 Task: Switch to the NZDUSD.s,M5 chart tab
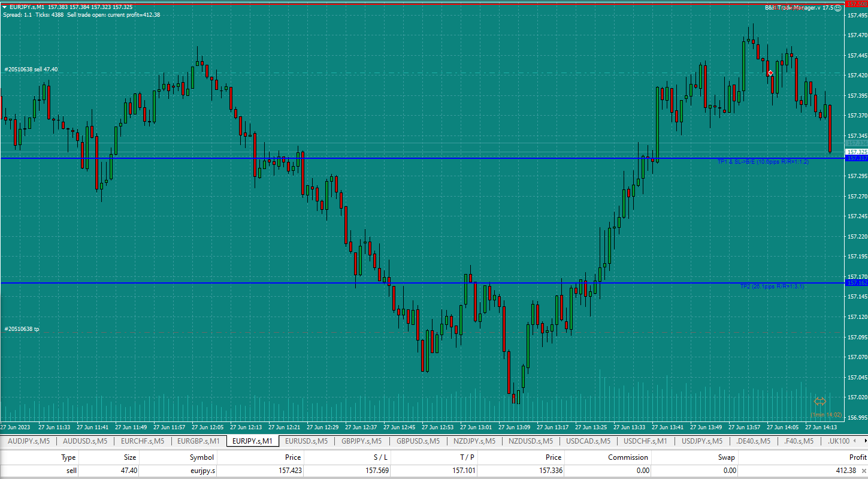(531, 441)
